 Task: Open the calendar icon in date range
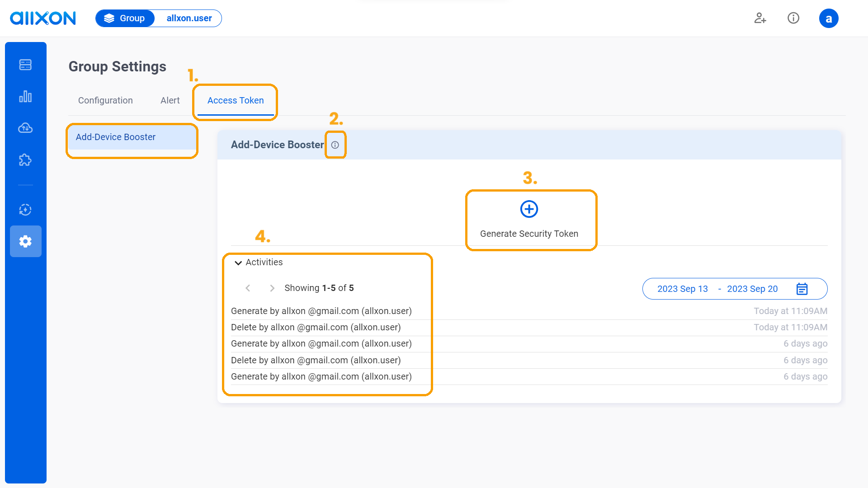[x=802, y=289]
